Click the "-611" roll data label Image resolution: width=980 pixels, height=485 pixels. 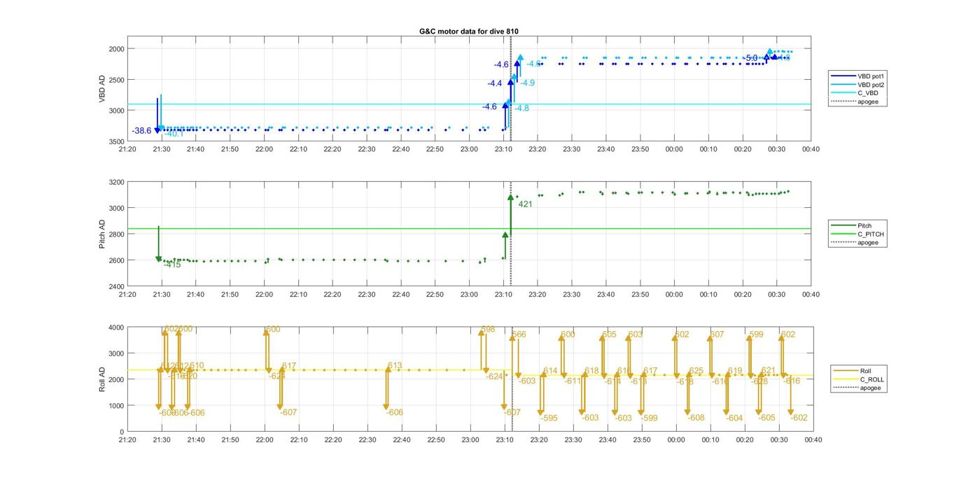[573, 381]
